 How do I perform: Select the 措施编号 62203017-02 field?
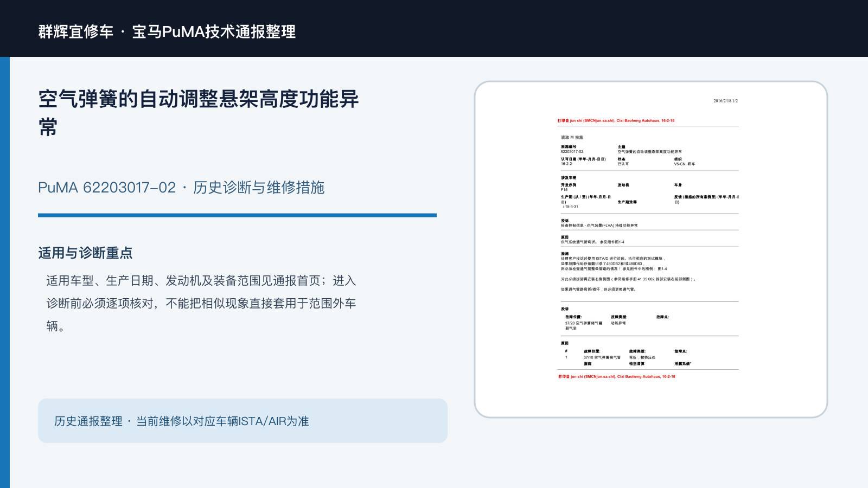coord(572,149)
